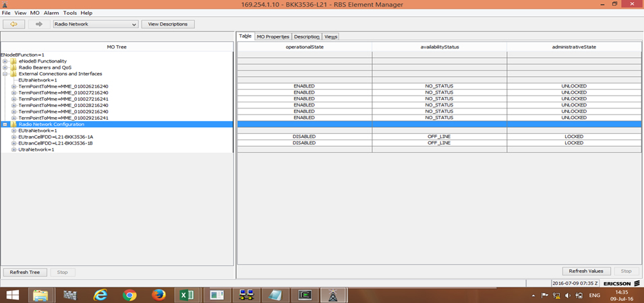This screenshot has height=303, width=644.
Task: Open the Windows Start button
Action: tap(13, 295)
